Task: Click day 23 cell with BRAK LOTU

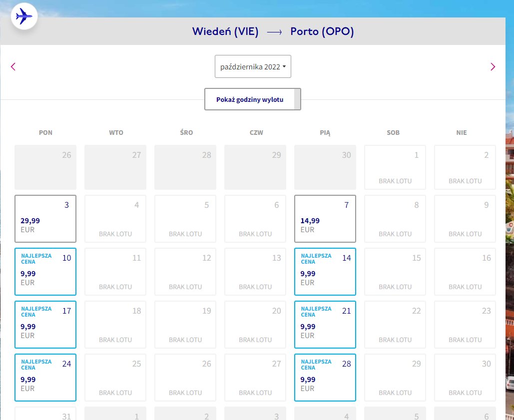Action: 465,325
